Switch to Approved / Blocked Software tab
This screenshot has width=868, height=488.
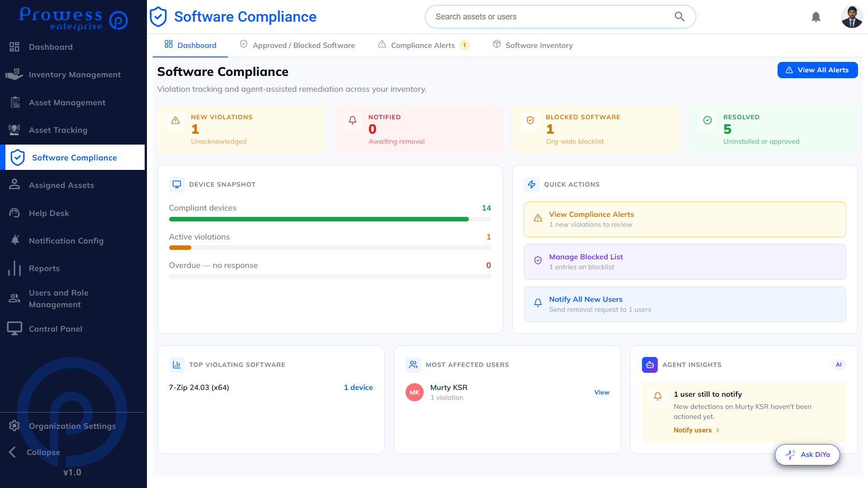point(297,45)
